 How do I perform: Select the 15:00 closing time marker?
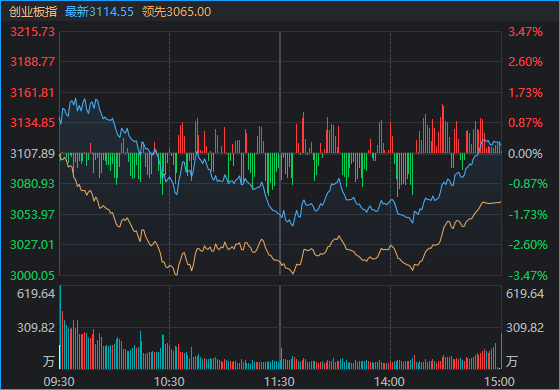tap(500, 382)
